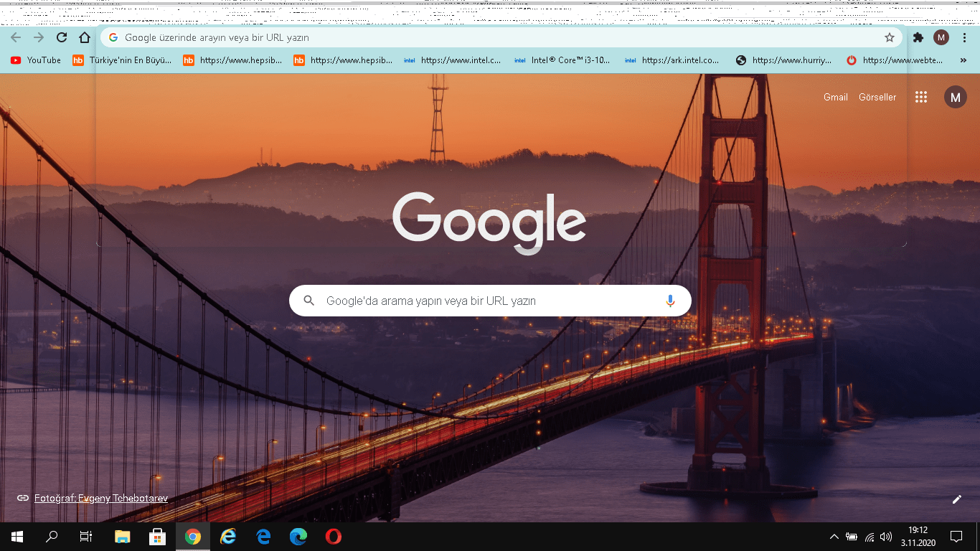980x551 pixels.
Task: Launch the new Chromium Edge from the taskbar
Action: click(298, 537)
